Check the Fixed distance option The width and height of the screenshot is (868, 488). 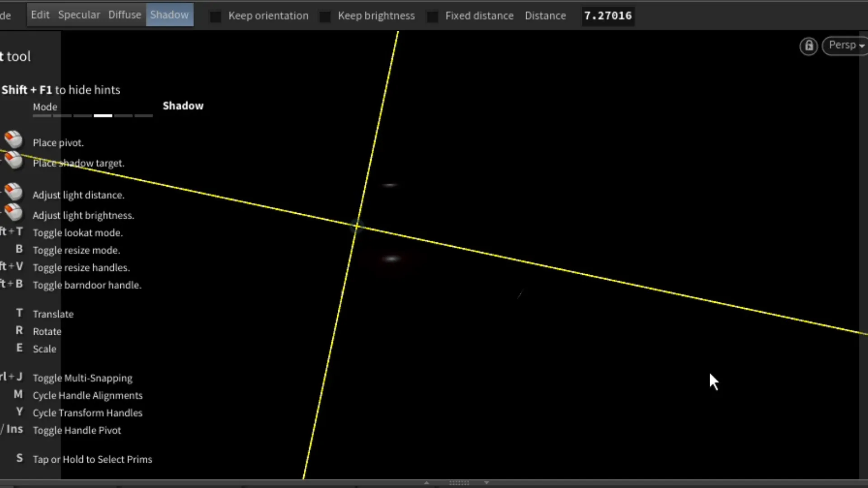(433, 16)
